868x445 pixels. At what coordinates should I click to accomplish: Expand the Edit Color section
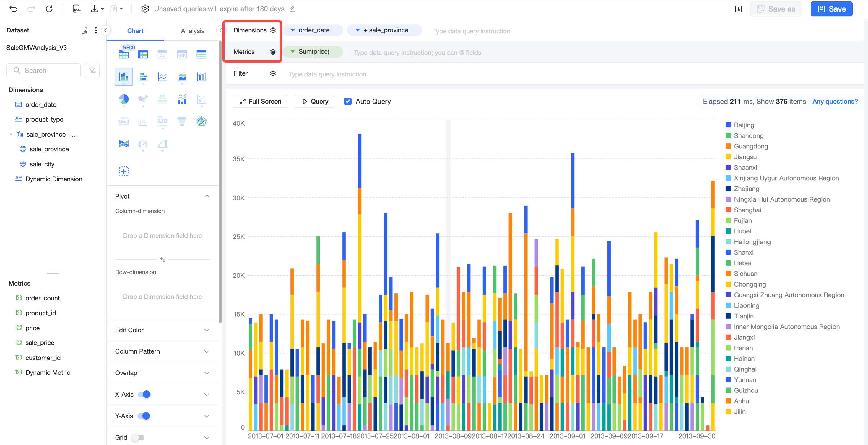[x=162, y=330]
